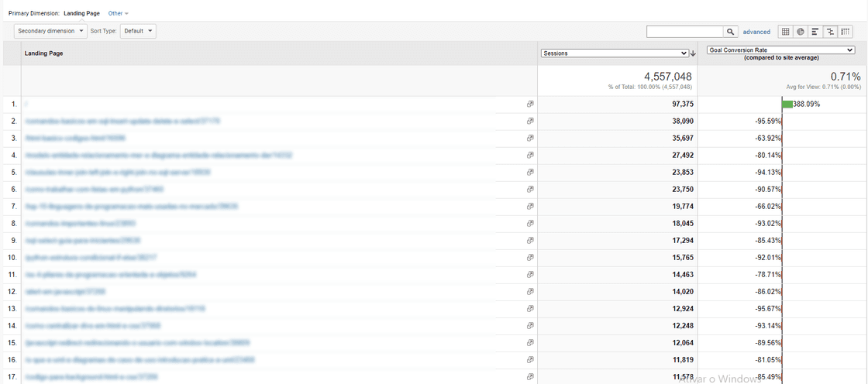
Task: Click the Sessions sort descending arrow
Action: tap(693, 53)
